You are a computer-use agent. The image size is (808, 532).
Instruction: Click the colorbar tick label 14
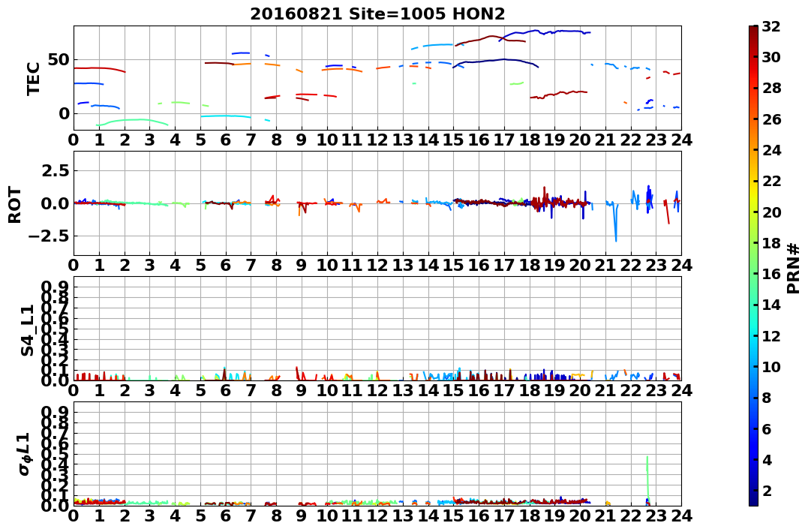coord(771,305)
